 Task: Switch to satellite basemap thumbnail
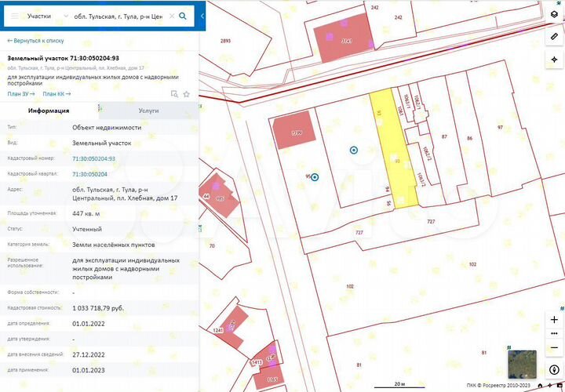[x=522, y=364]
